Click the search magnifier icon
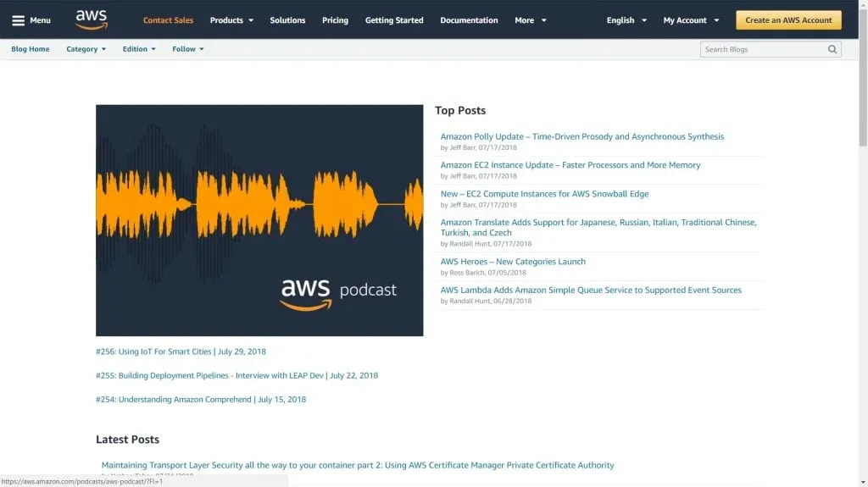Image resolution: width=868 pixels, height=487 pixels. pos(832,49)
